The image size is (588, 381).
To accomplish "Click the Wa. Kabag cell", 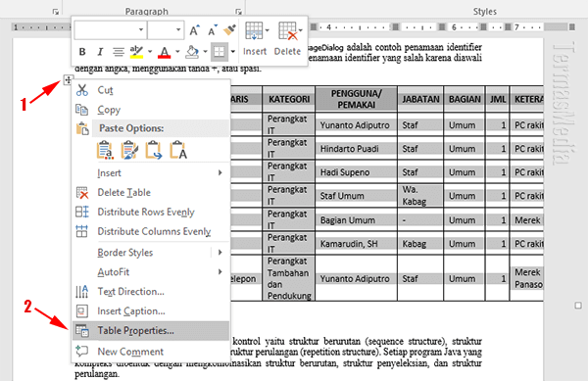I will point(420,196).
